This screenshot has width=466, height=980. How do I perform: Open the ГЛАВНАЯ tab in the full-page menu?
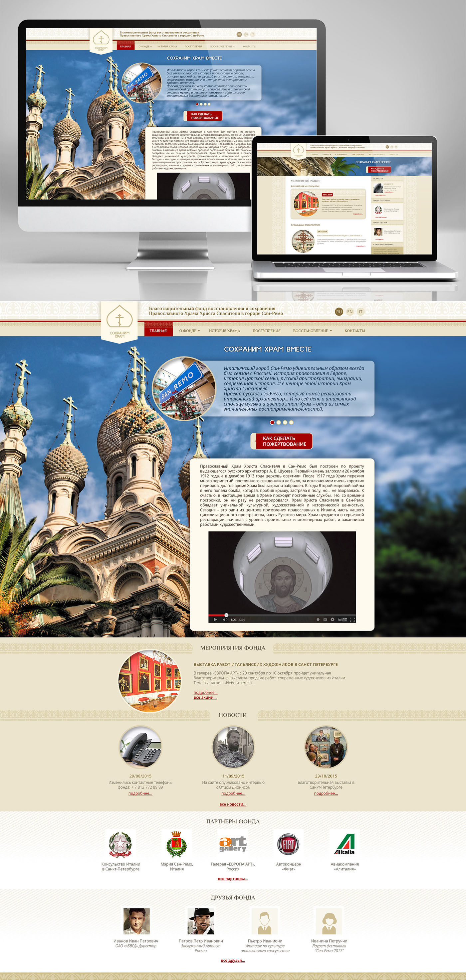click(158, 330)
